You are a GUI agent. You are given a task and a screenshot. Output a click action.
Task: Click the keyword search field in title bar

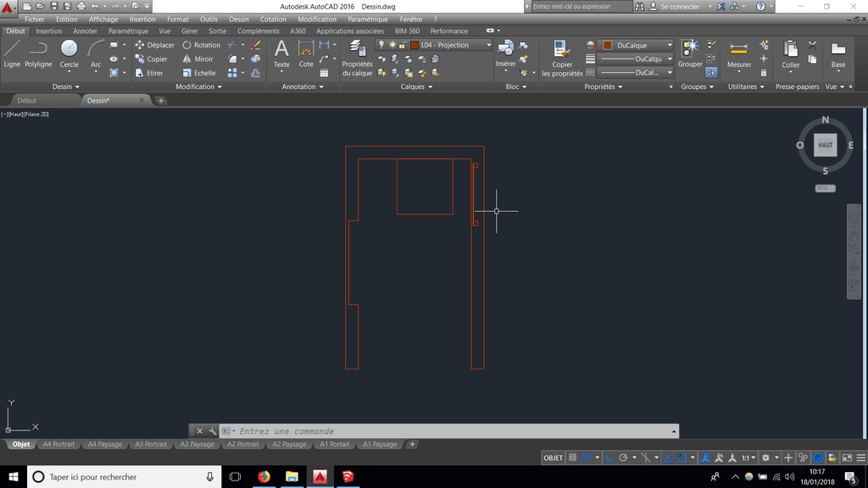581,7
